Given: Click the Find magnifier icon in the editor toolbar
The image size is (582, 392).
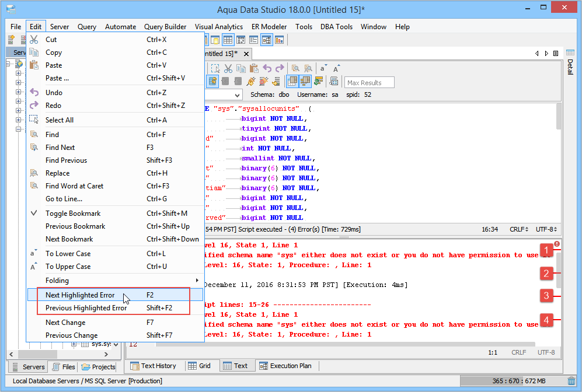Looking at the screenshot, I should [295, 69].
